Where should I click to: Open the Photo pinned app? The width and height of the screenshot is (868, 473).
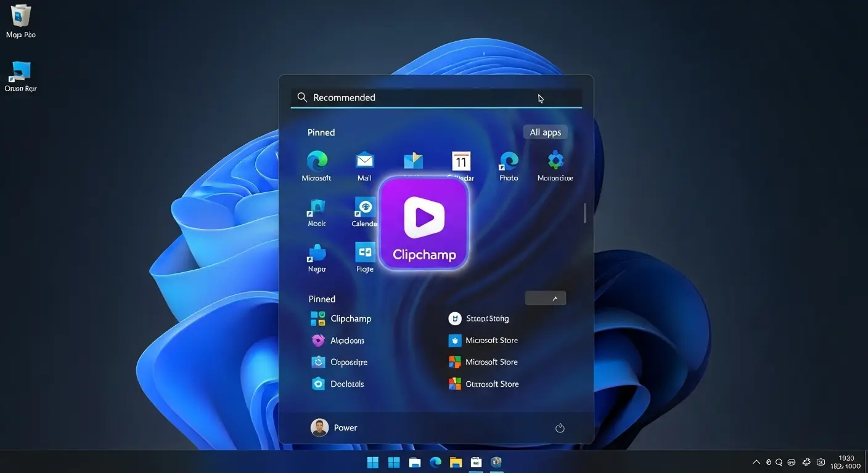pos(509,166)
